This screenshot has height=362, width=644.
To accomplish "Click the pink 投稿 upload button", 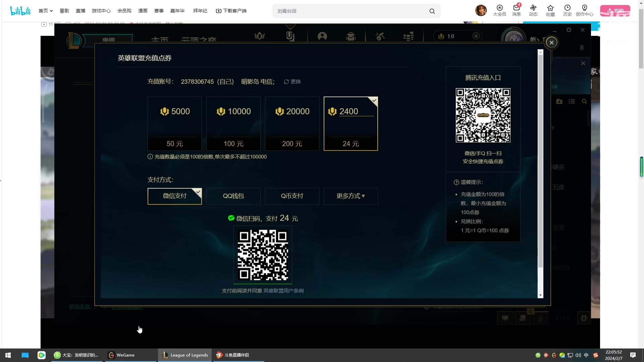I will pos(615,11).
